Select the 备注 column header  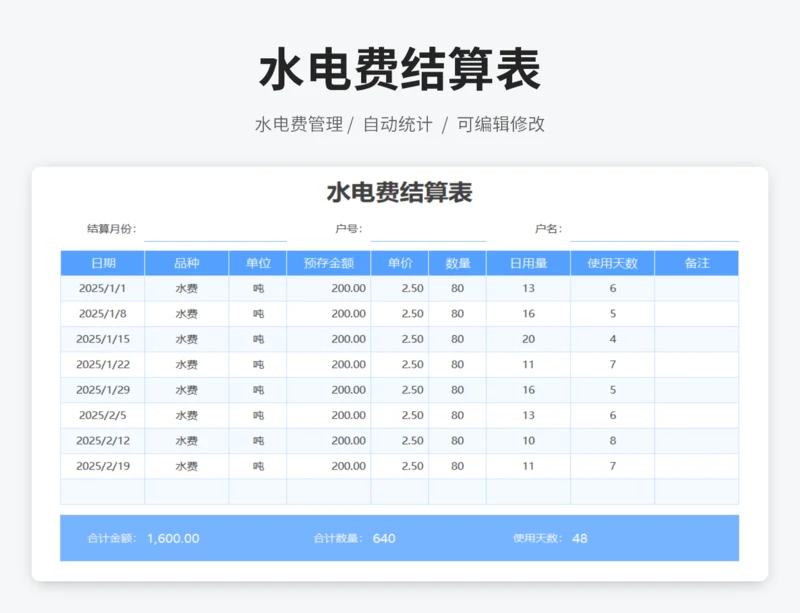tap(697, 263)
